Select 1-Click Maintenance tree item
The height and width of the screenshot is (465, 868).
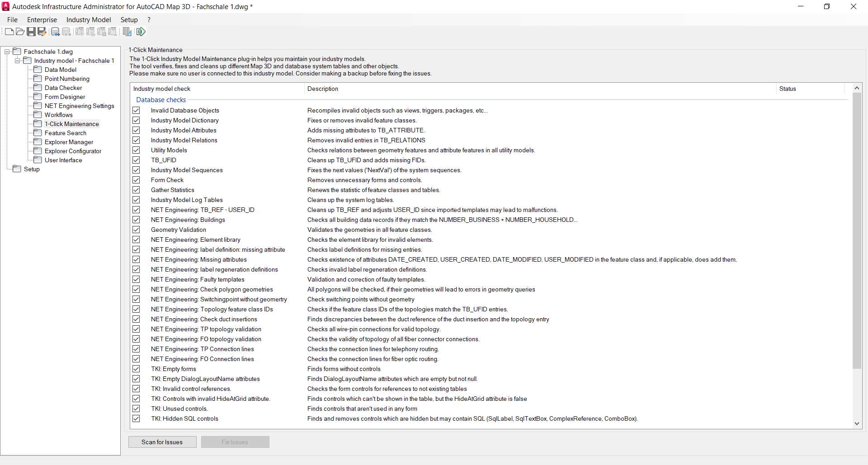(x=72, y=124)
